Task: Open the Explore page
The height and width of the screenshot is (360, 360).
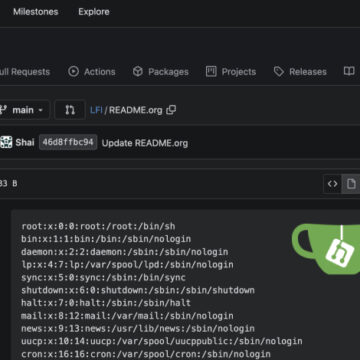Action: [x=94, y=12]
